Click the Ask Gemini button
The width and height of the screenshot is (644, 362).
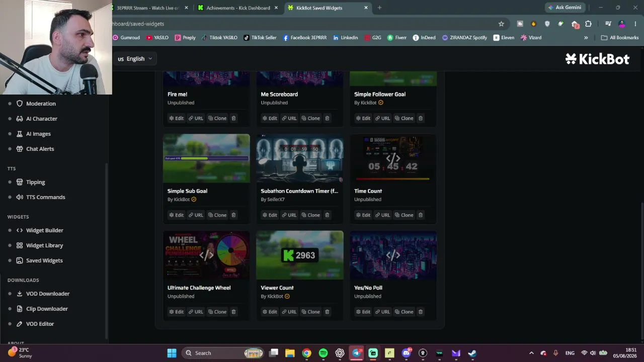pos(565,8)
